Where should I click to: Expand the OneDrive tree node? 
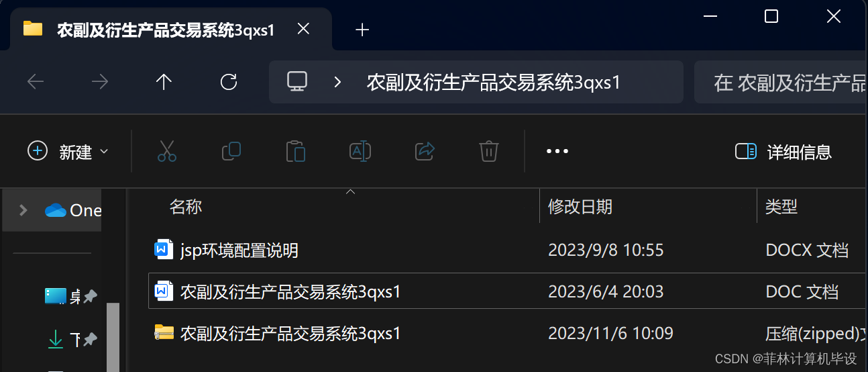tap(23, 210)
